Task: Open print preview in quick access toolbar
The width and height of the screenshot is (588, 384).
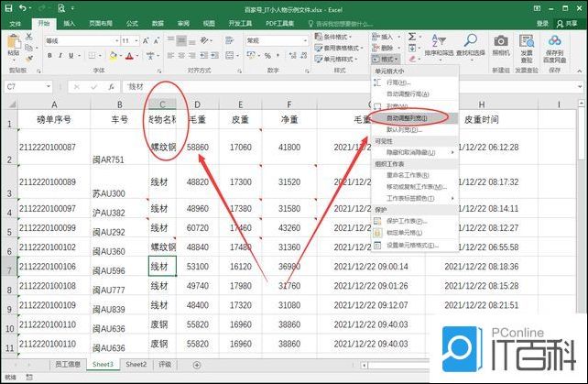Action: coord(61,8)
